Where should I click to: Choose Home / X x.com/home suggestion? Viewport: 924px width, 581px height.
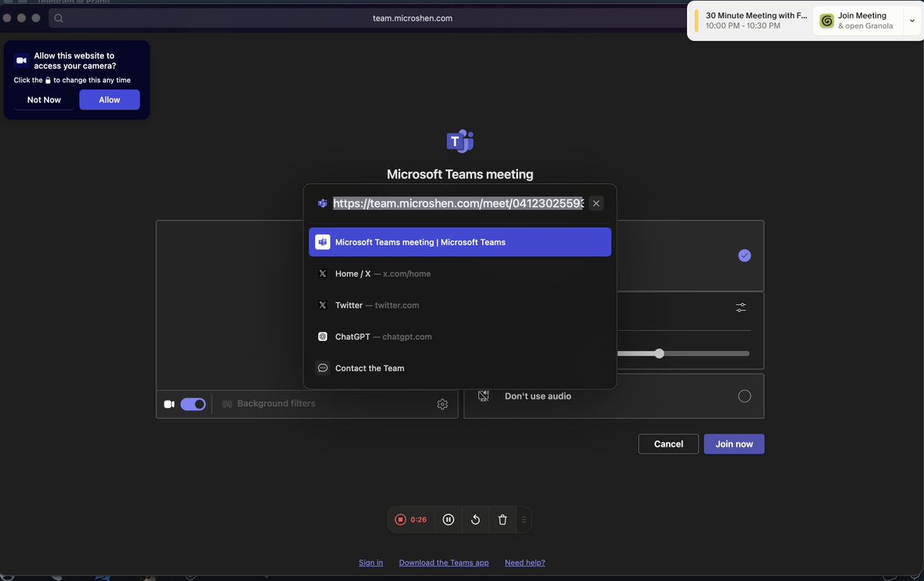[x=460, y=274]
